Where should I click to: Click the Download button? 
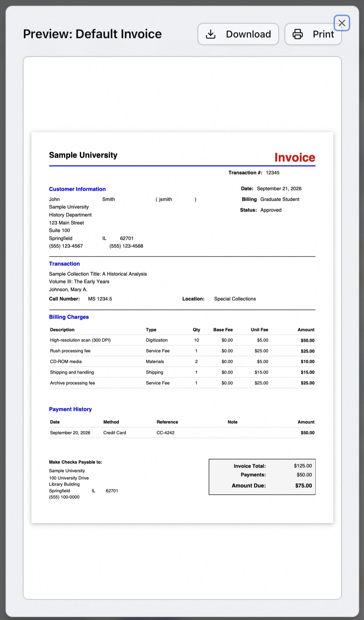[238, 34]
